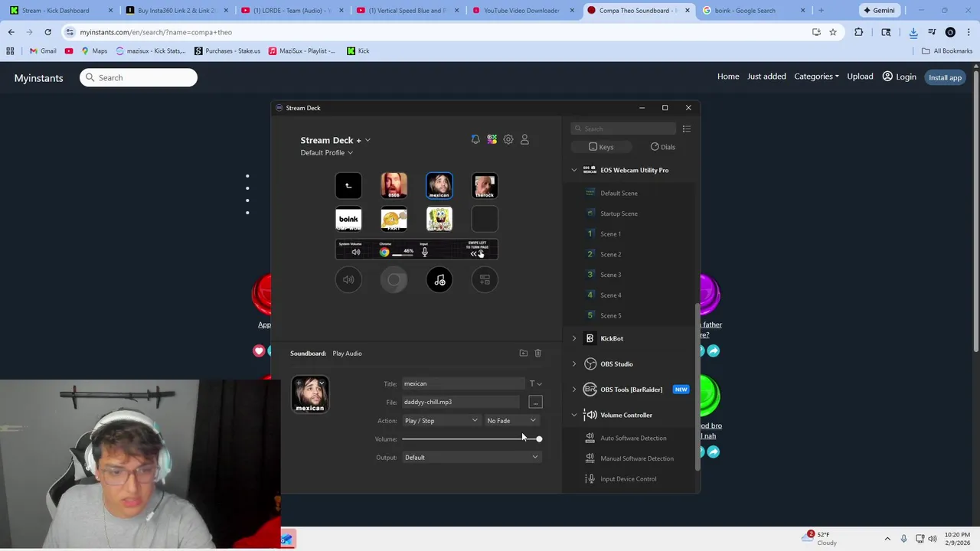Viewport: 980px width, 551px height.
Task: Select the add-action dial with plus icon
Action: [485, 280]
